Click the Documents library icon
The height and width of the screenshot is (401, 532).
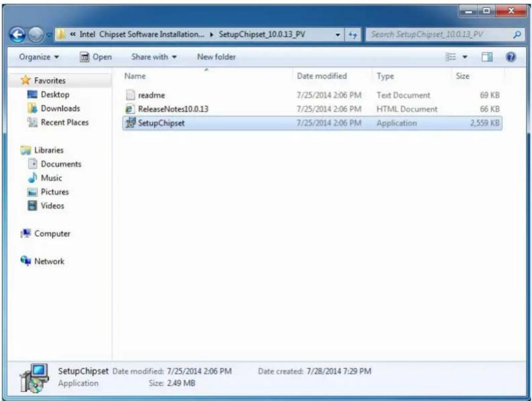click(x=32, y=164)
